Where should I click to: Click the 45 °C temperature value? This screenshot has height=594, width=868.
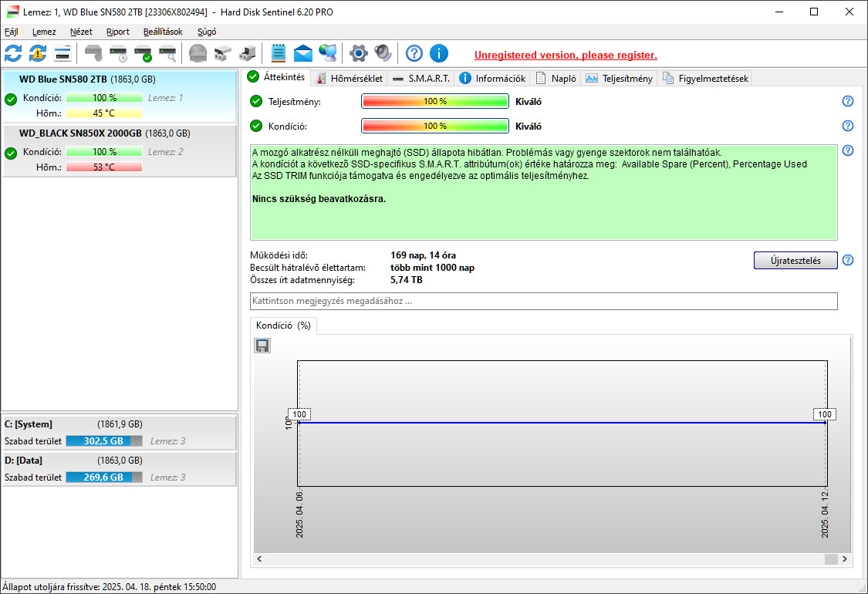pyautogui.click(x=104, y=113)
